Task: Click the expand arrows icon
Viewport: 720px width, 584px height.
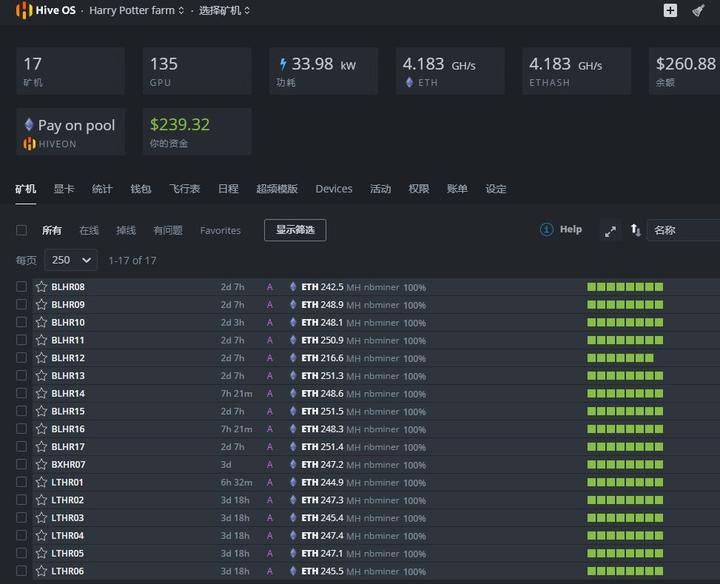Action: [x=610, y=231]
